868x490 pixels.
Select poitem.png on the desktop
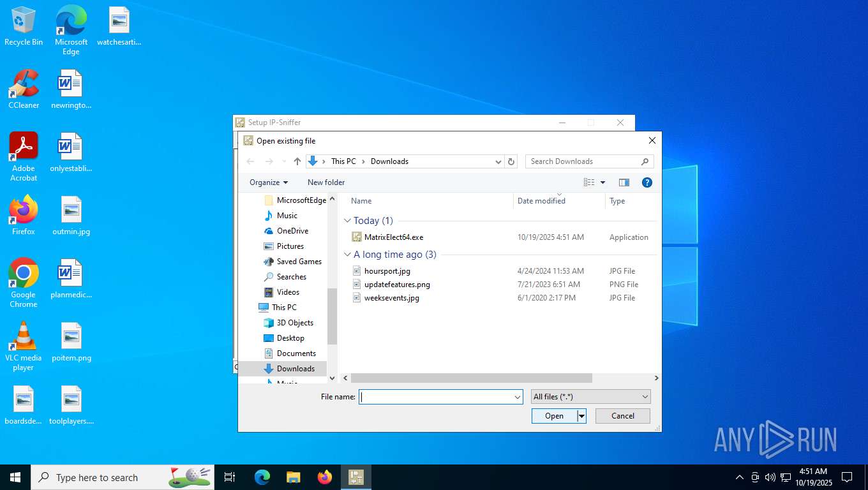click(71, 342)
